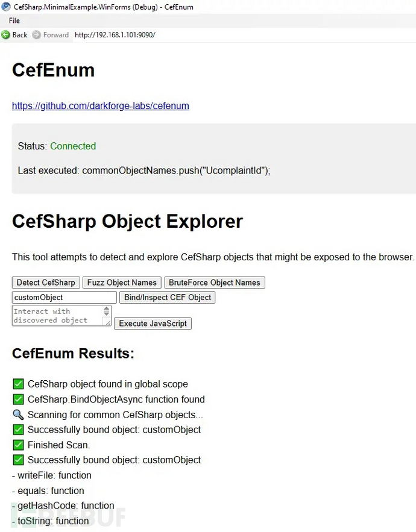The image size is (416, 532).
Task: Click the magnifying glass beside 'Scanning for common CefSharp objects'
Action: point(18,415)
